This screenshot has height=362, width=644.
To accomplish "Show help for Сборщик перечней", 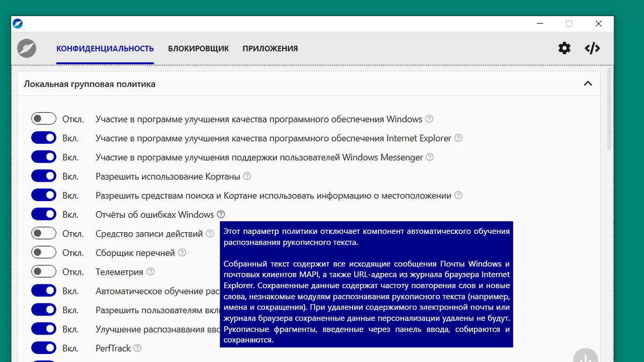I will 182,253.
